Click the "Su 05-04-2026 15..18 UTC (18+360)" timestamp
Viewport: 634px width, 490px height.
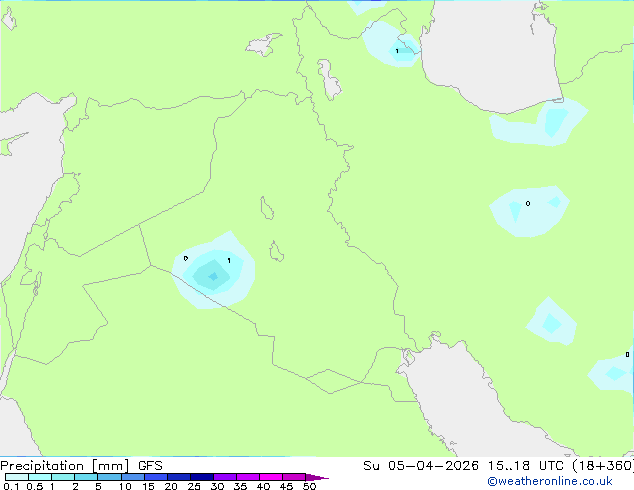tap(498, 466)
